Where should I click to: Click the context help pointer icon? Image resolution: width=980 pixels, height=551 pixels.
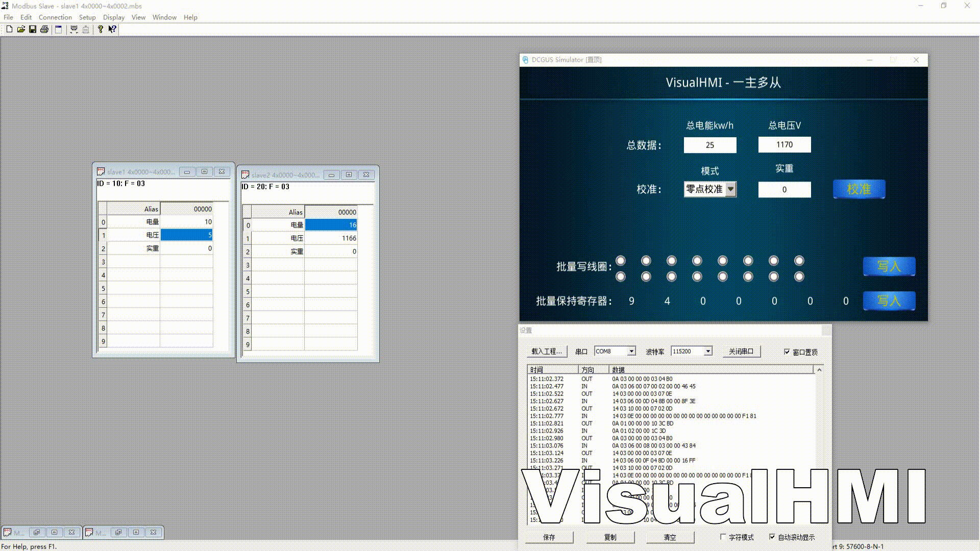pyautogui.click(x=112, y=29)
